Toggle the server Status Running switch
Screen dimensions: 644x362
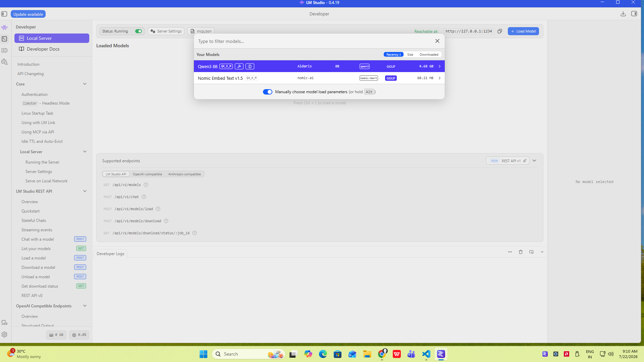[x=139, y=31]
